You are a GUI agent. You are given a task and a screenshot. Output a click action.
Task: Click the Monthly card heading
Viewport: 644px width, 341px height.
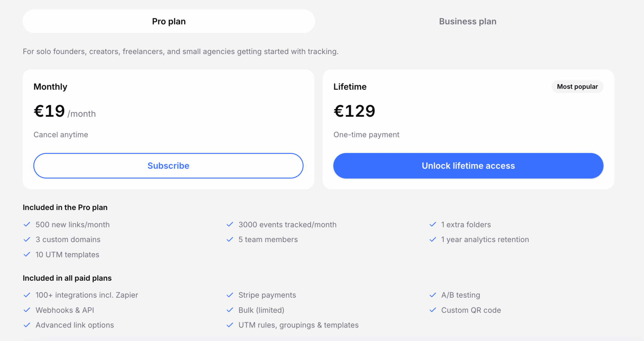[50, 87]
